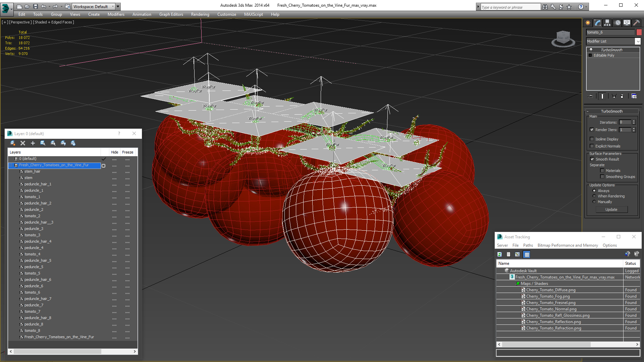Click Remove modifier trash icon

pos(622,96)
